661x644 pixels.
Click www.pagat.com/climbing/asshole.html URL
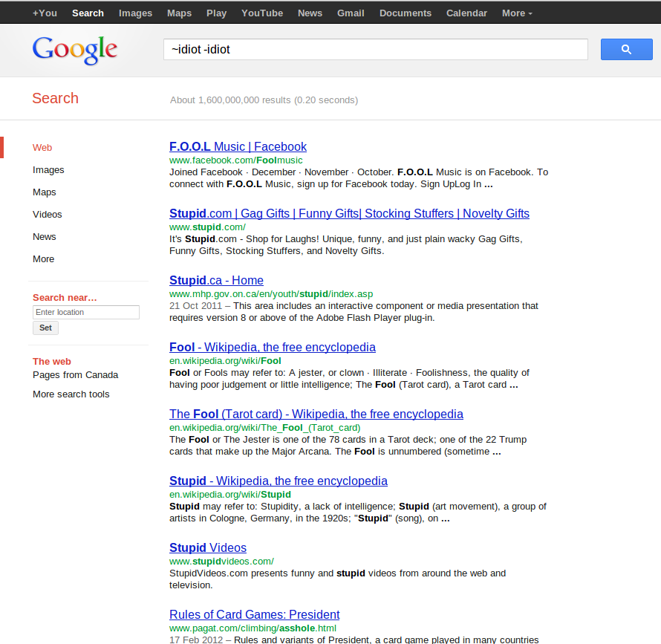click(253, 628)
